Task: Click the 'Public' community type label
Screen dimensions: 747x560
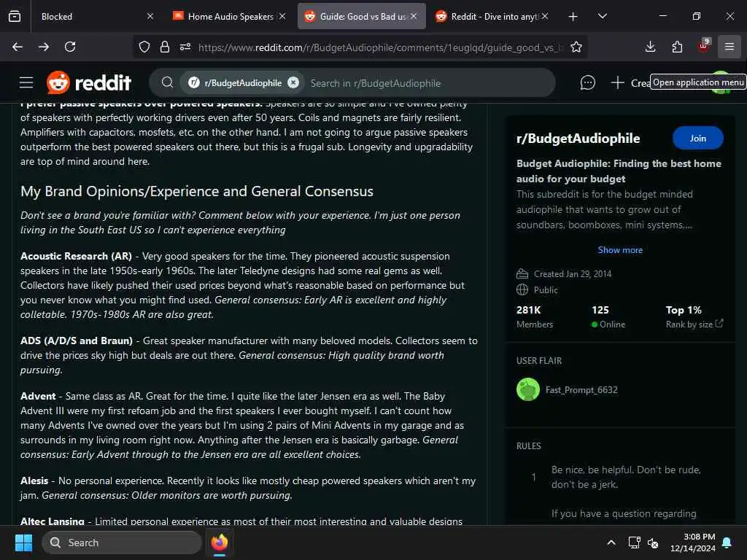Action: (x=546, y=290)
